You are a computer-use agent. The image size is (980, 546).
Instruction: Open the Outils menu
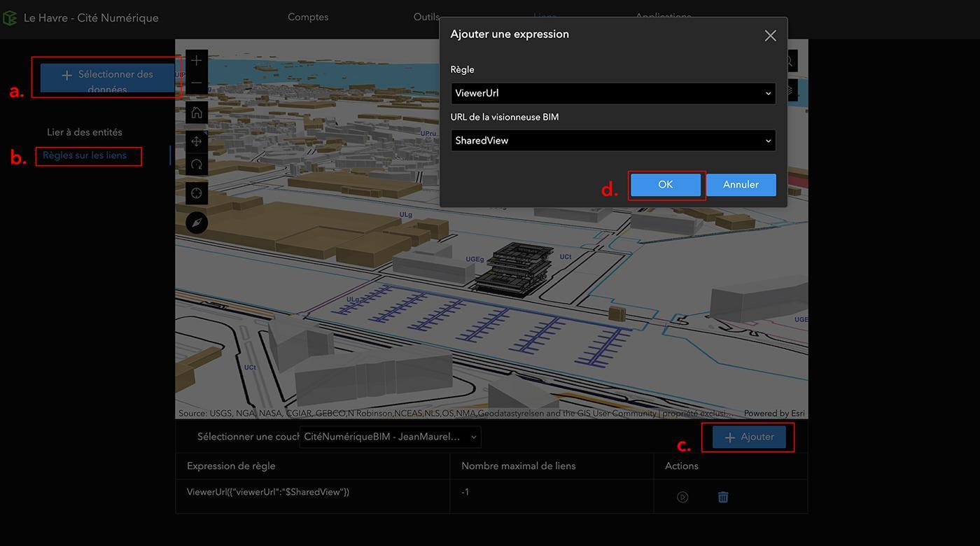pyautogui.click(x=426, y=17)
